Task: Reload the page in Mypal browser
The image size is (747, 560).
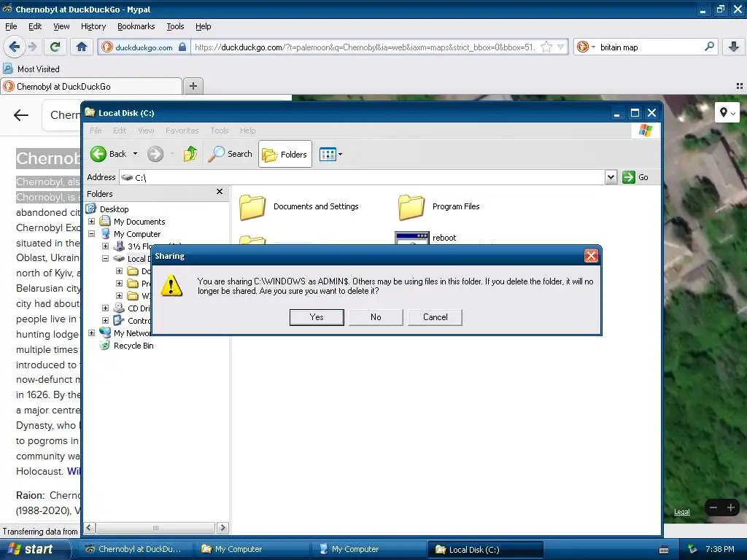Action: point(55,47)
